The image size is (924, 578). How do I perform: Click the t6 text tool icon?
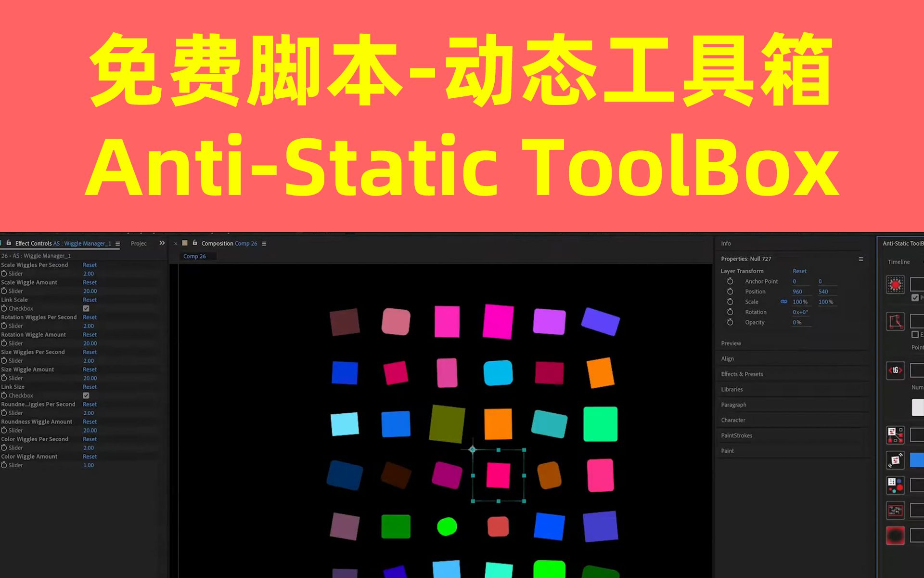pyautogui.click(x=895, y=371)
